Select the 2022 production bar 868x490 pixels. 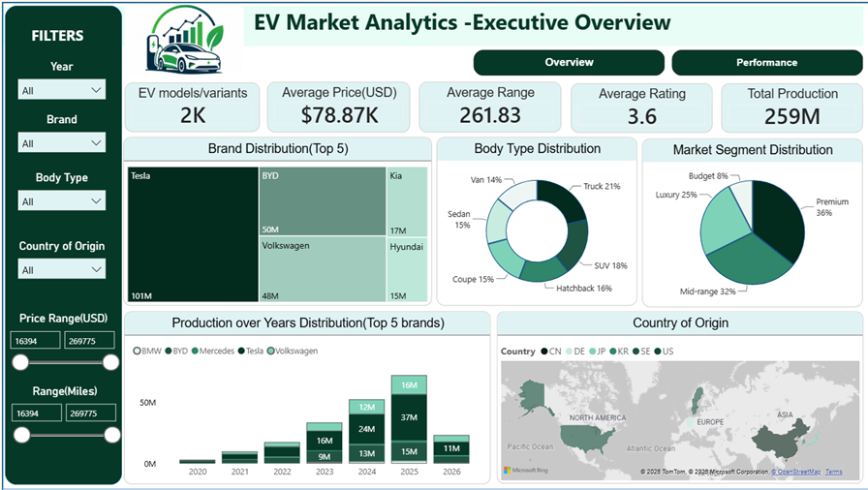coord(282,452)
